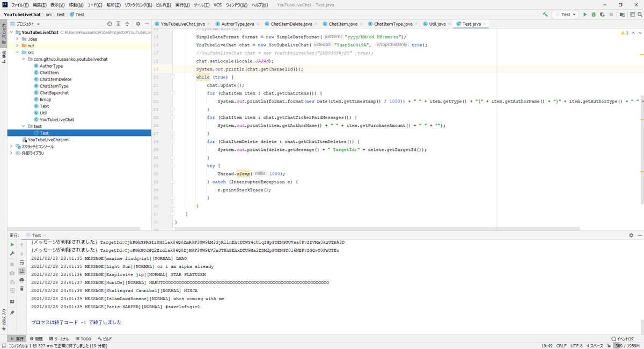Click the grey stop square in the top toolbar
Screen dimensions: 644x349
click(x=610, y=14)
